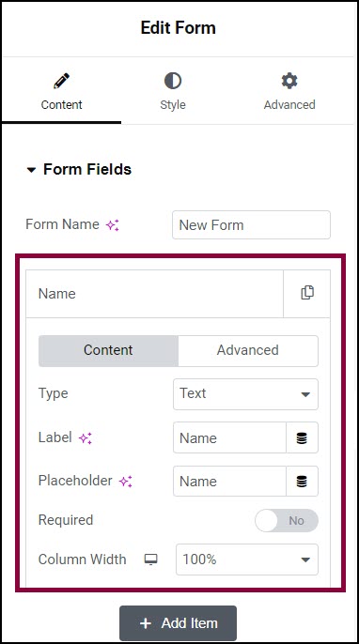Image resolution: width=359 pixels, height=644 pixels.
Task: Click the Advanced gear icon
Action: coord(289,81)
